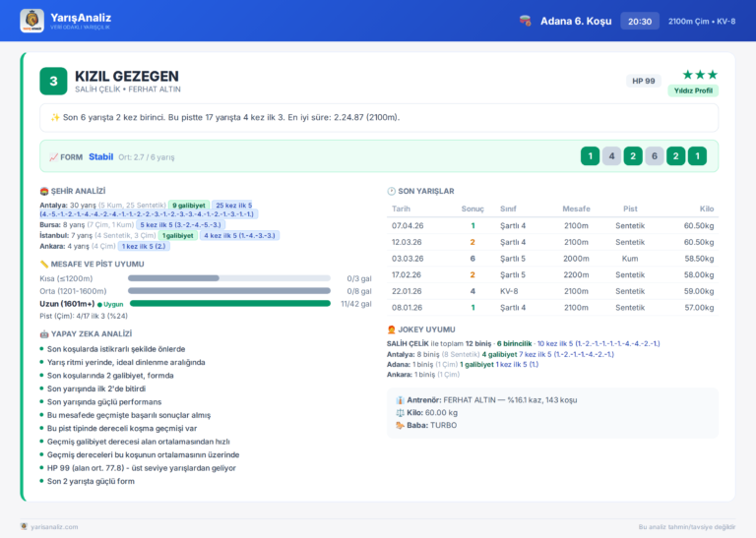Viewport: 756px width, 538px height.
Task: Click the racing silk icon beside Adana 6. Koşu
Action: click(525, 21)
